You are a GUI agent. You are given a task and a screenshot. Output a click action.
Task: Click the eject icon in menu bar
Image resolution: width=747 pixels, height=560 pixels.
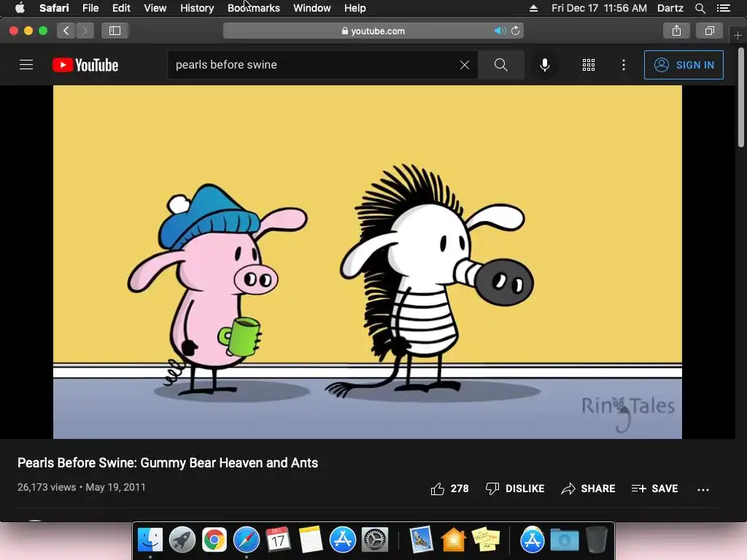tap(533, 8)
